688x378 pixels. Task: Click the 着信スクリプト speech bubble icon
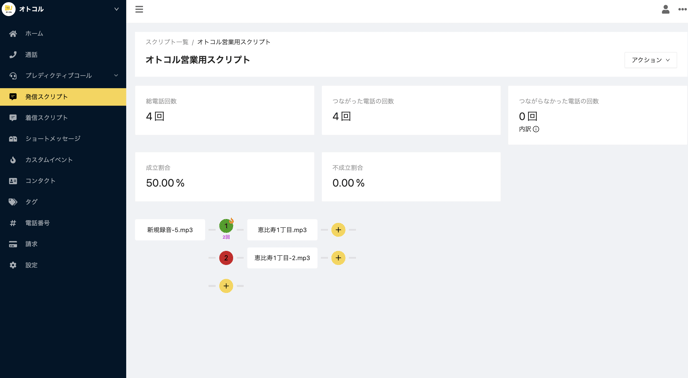pyautogui.click(x=13, y=118)
